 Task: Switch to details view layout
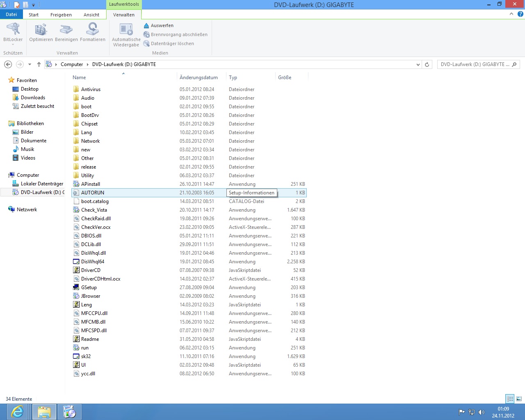[x=510, y=399]
